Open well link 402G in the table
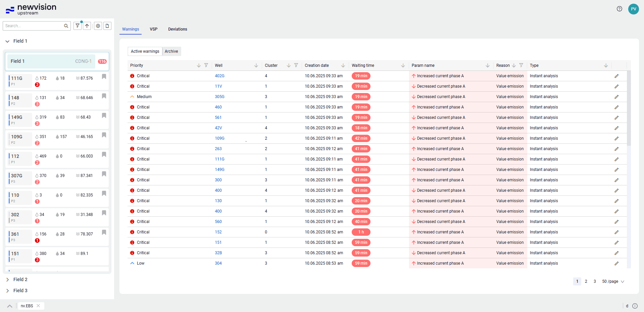Image resolution: width=644 pixels, height=312 pixels. coord(219,76)
